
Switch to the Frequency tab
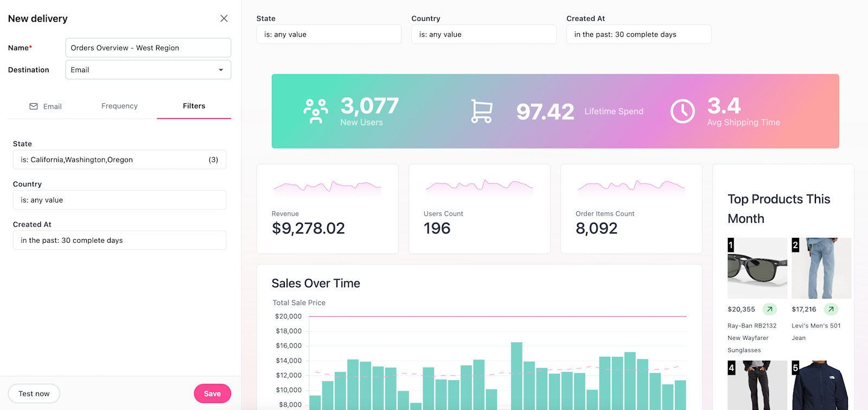pos(119,106)
